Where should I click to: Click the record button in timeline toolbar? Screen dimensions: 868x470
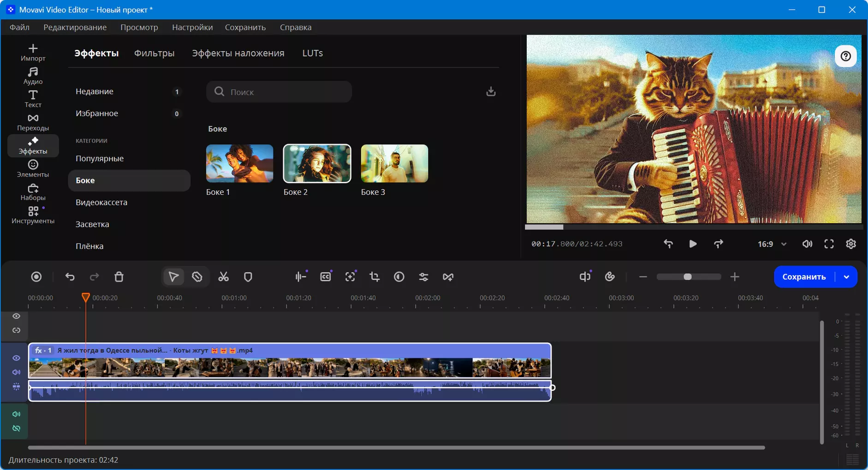pos(36,277)
